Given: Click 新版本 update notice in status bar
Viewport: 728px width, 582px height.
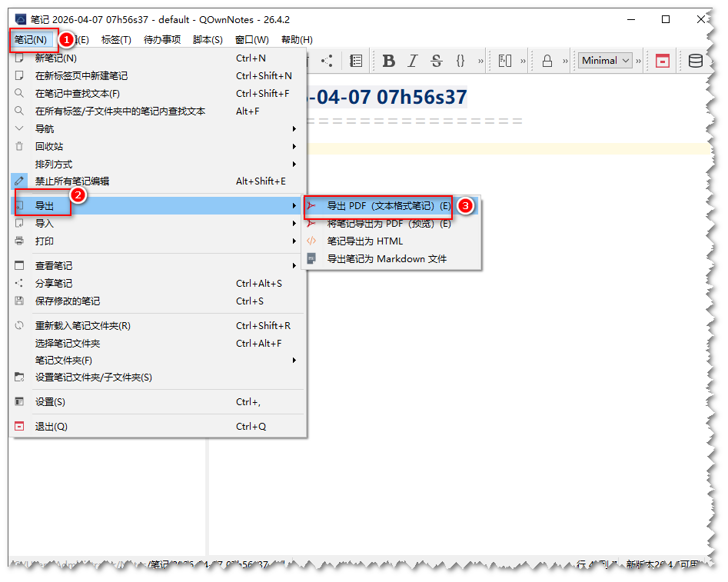Looking at the screenshot, I should 662,564.
